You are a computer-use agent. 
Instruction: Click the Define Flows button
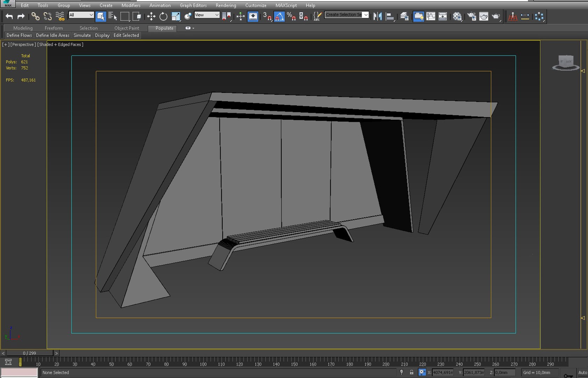click(19, 35)
